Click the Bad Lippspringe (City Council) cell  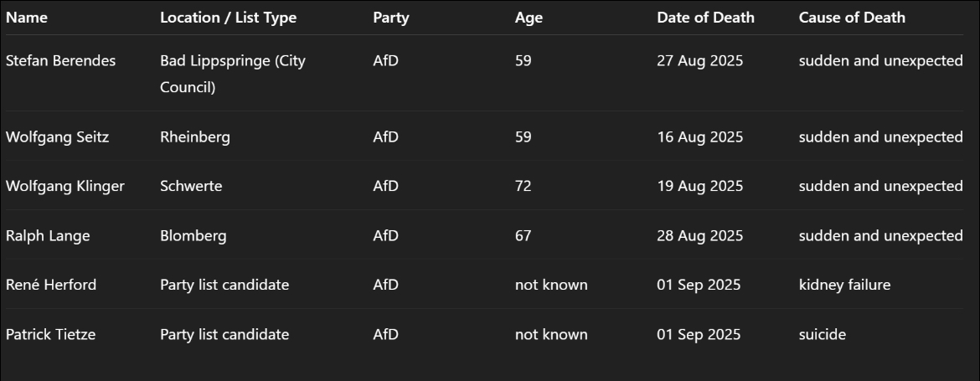[232, 74]
